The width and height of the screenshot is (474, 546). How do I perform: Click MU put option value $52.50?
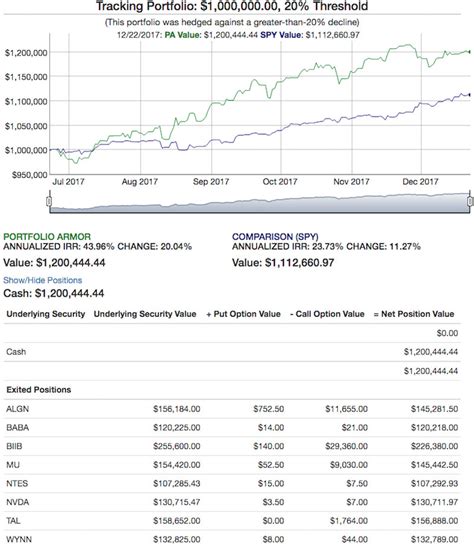coord(271,465)
